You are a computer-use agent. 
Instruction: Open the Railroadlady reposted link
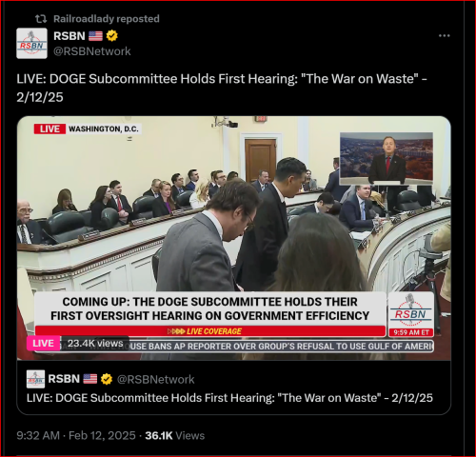107,19
